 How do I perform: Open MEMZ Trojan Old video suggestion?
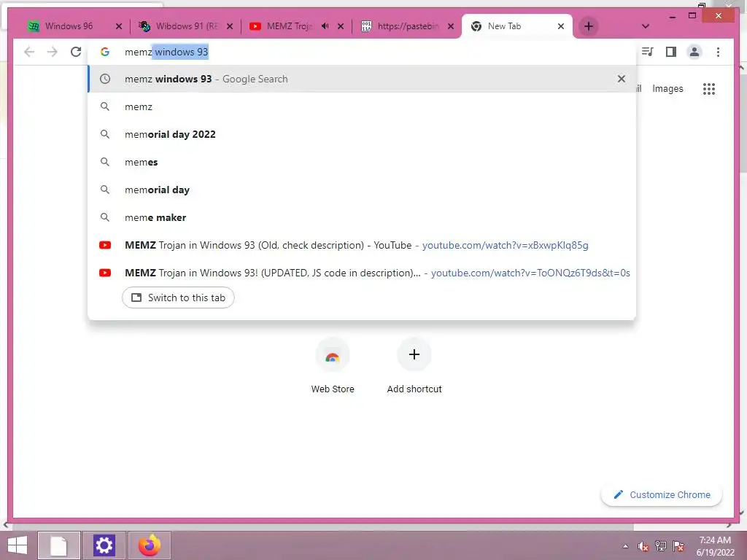coord(362,245)
